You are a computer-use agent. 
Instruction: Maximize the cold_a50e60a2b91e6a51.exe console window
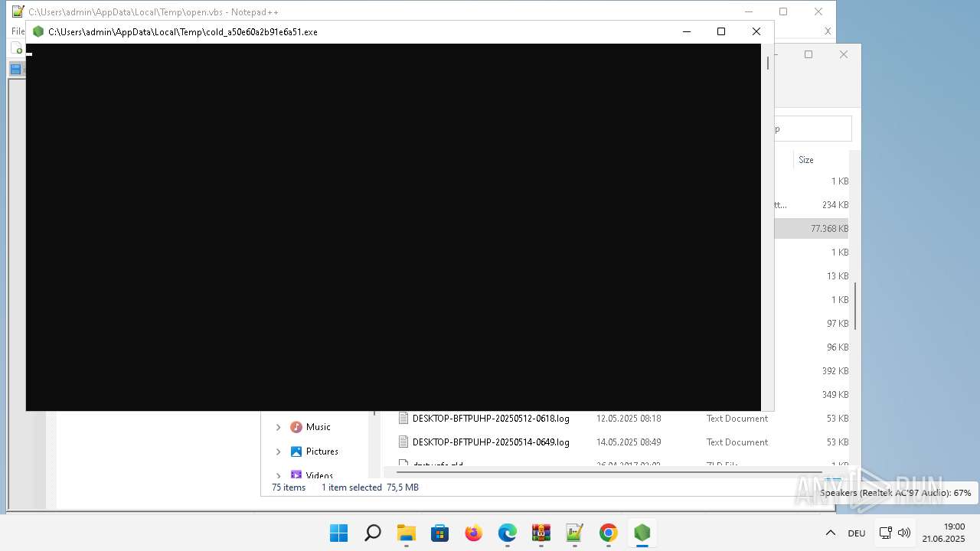coord(721,31)
